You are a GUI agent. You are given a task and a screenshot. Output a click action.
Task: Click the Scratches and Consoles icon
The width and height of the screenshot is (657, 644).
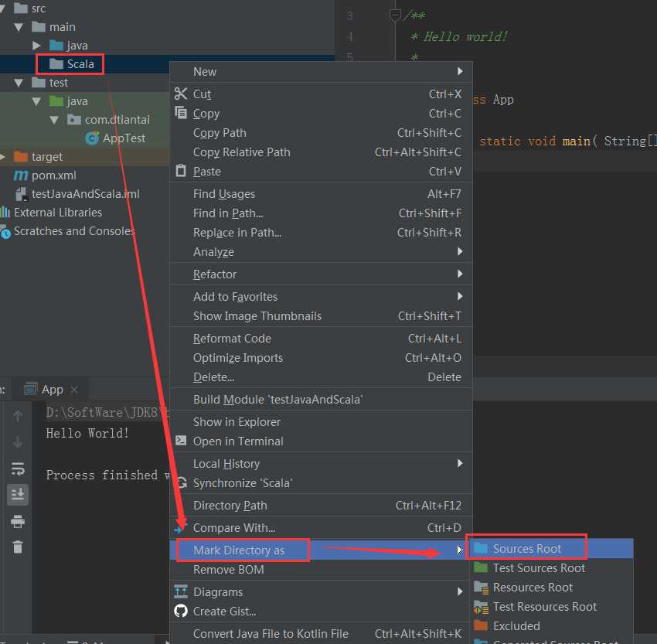pyautogui.click(x=5, y=231)
